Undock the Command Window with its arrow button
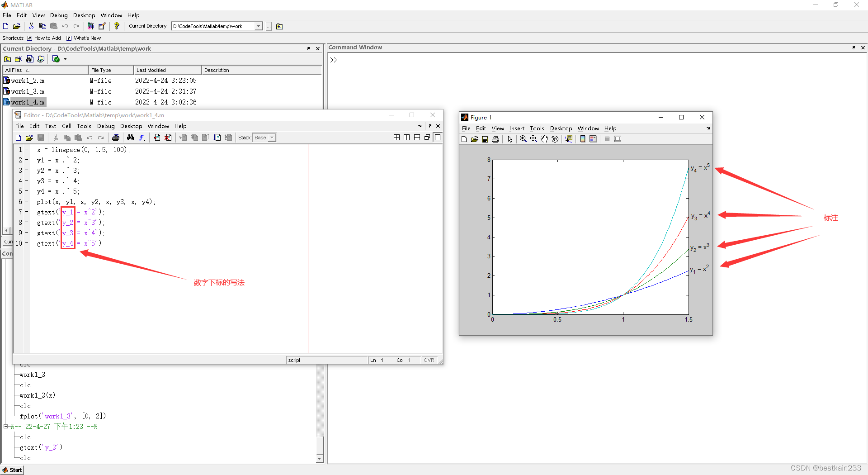The width and height of the screenshot is (868, 475). (x=854, y=47)
